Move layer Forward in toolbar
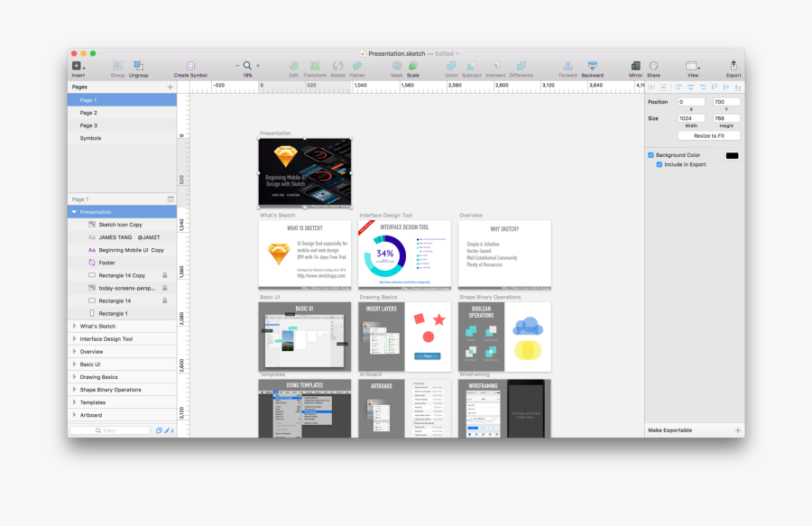812x526 pixels. click(x=567, y=66)
